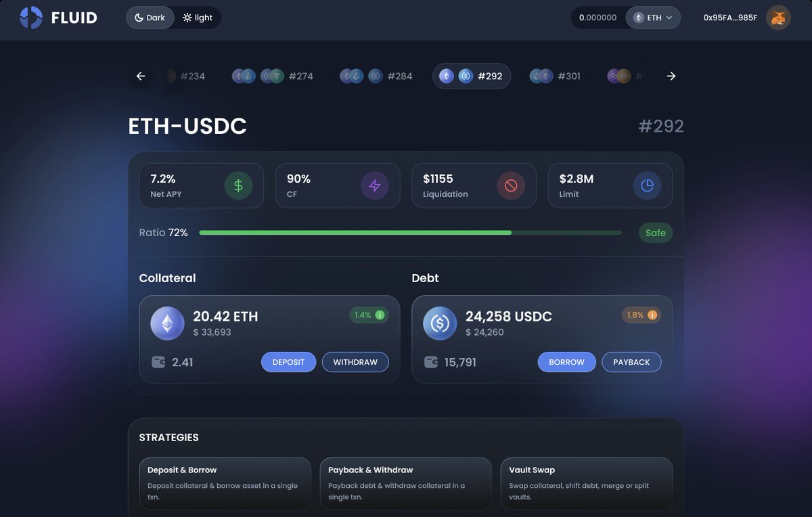This screenshot has height=517, width=812.
Task: Click the Liquidation prohibited icon
Action: coord(511,185)
